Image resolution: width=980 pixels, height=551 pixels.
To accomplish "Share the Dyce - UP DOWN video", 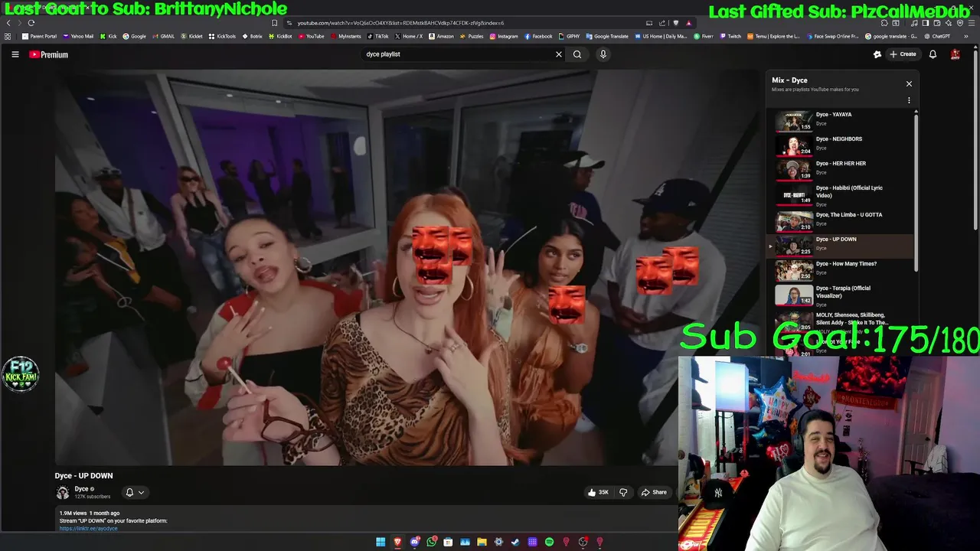I will (x=655, y=492).
